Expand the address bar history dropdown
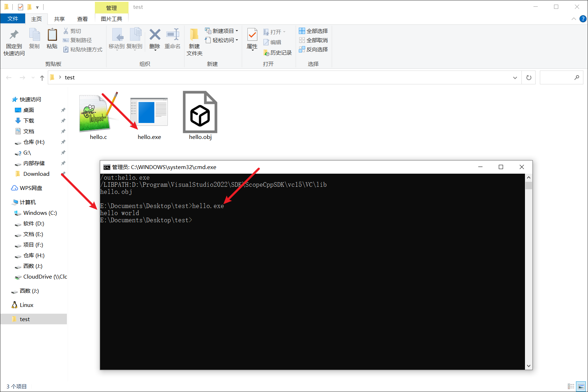 point(515,77)
